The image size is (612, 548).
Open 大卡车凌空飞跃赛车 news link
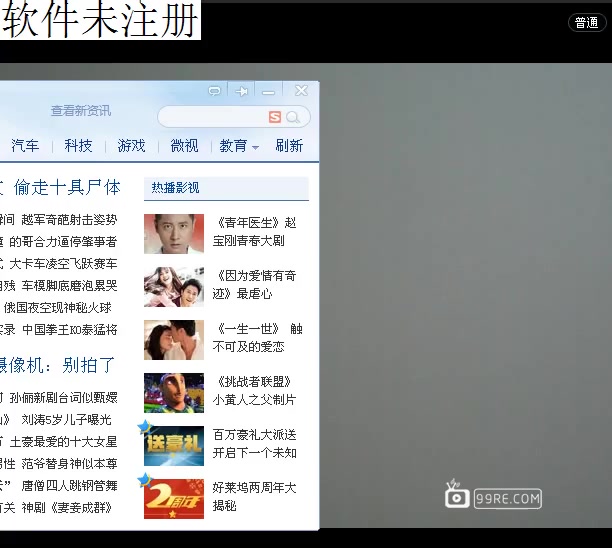tap(63, 263)
